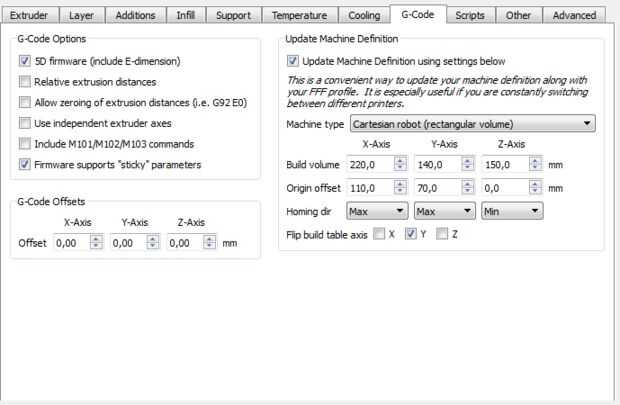Click the Build volume Y-Axis stepper arrows

(x=468, y=164)
